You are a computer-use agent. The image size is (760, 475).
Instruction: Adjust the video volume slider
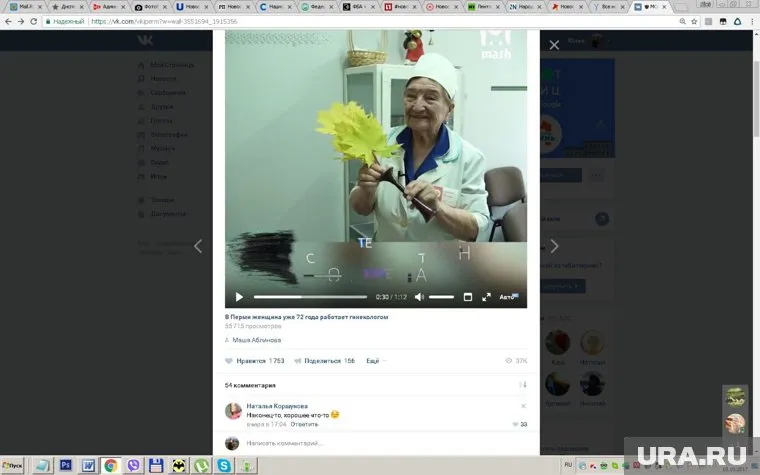pyautogui.click(x=441, y=297)
